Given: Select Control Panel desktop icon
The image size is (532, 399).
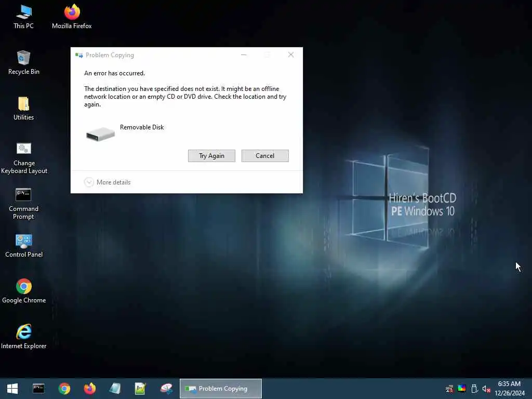Looking at the screenshot, I should click(x=24, y=246).
